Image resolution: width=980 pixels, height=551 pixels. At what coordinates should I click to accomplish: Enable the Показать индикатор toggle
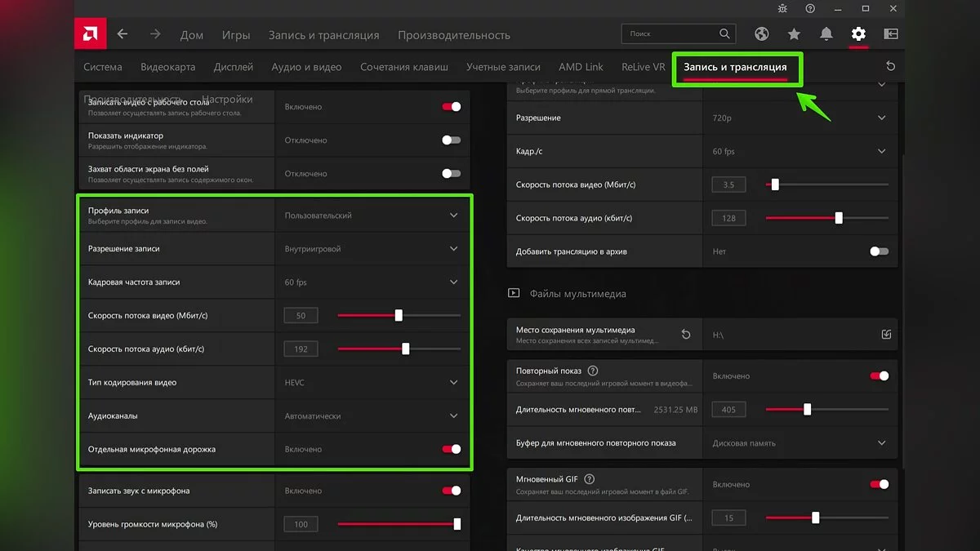coord(451,140)
